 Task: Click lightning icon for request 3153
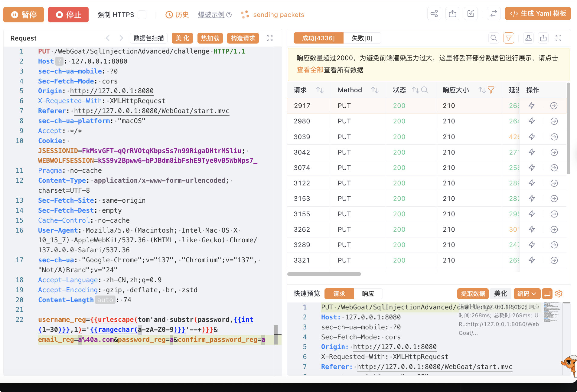(x=532, y=198)
